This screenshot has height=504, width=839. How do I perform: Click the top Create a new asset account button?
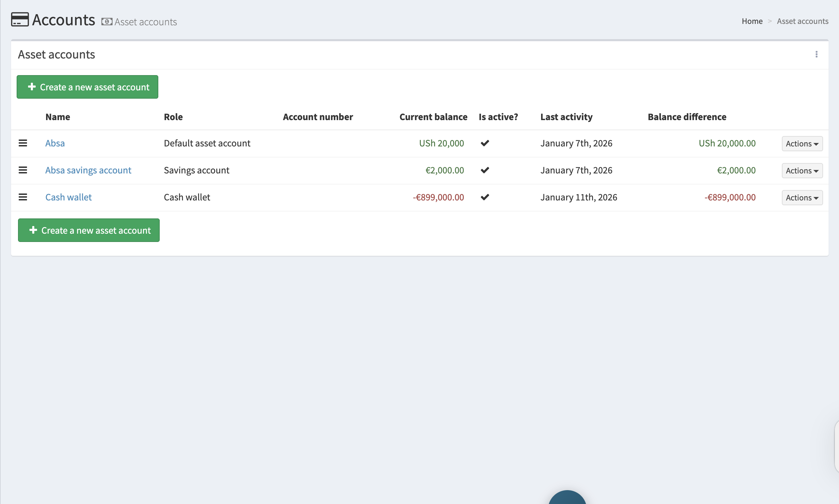[x=87, y=87]
